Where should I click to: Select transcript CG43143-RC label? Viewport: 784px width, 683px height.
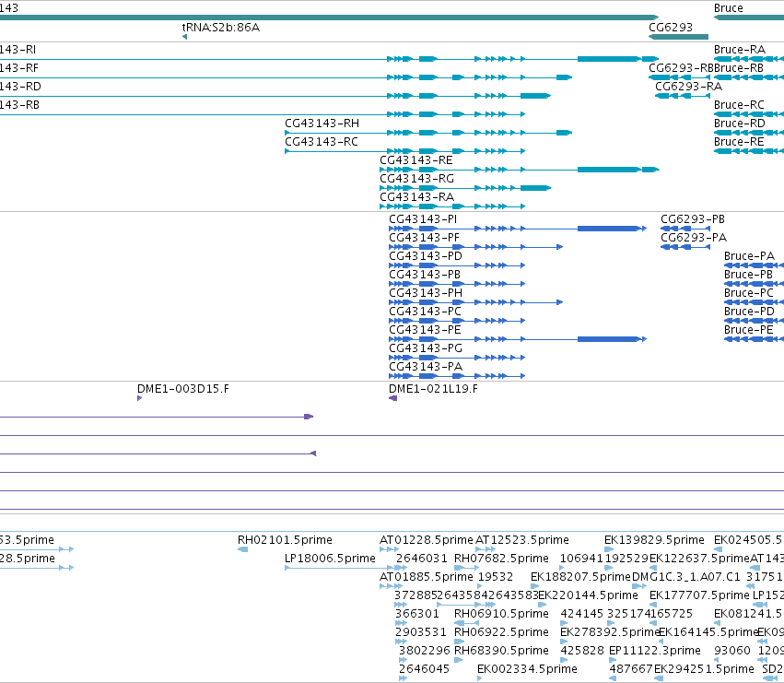[x=322, y=142]
